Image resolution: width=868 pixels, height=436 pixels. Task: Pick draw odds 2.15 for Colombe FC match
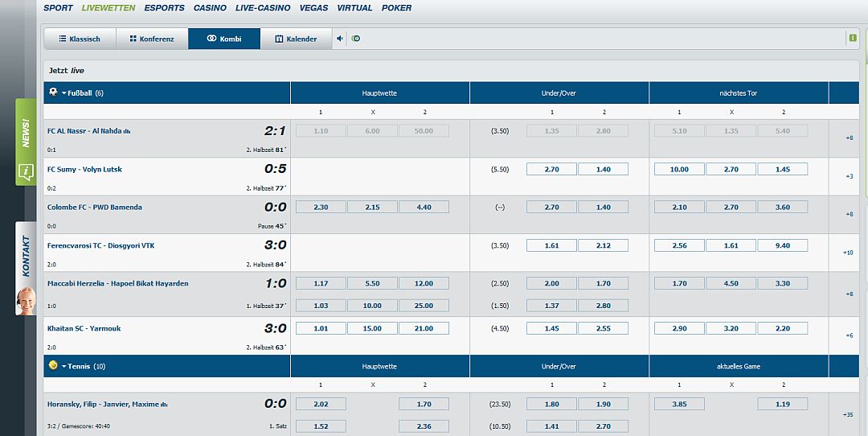[x=373, y=208]
